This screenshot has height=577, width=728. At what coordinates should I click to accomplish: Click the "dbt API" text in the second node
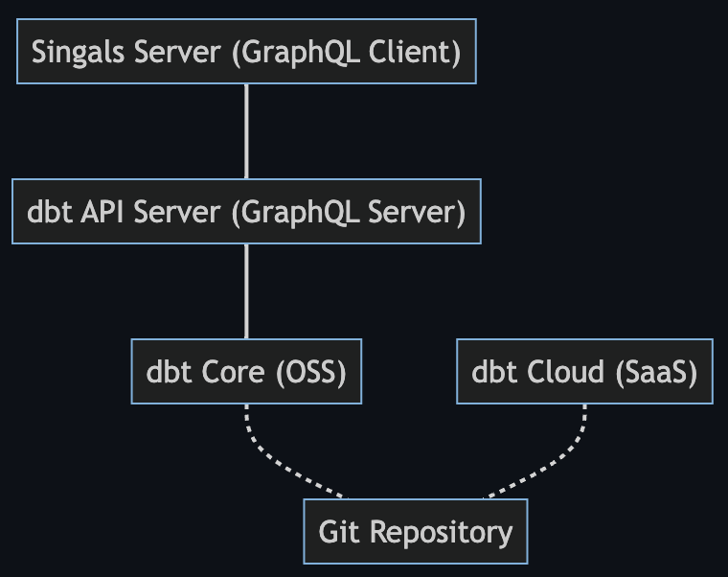(x=78, y=212)
